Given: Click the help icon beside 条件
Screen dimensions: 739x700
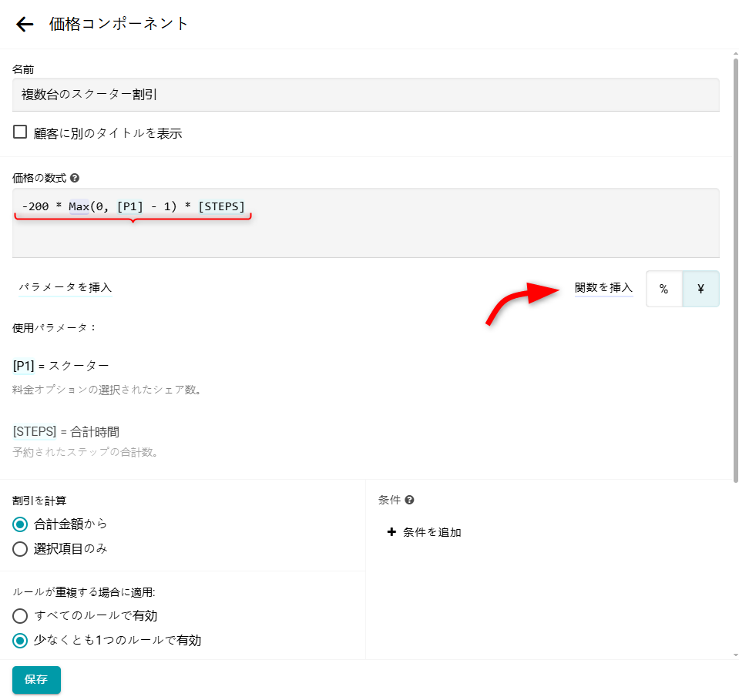Looking at the screenshot, I should [x=409, y=500].
